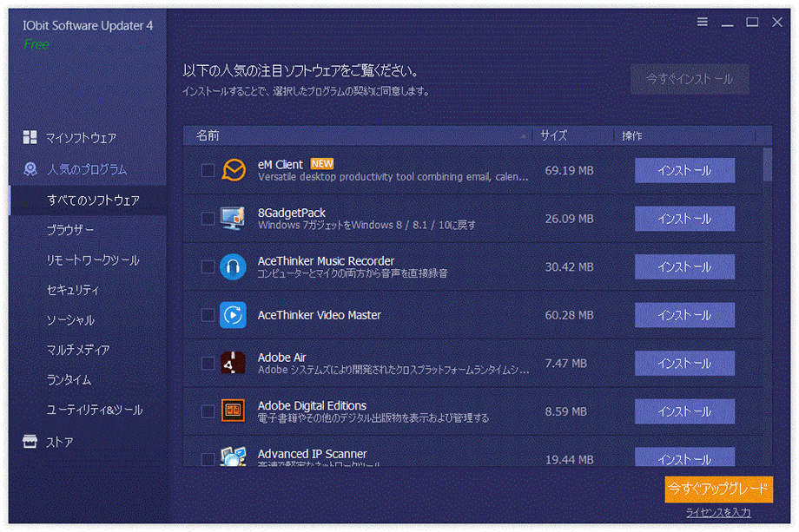Screen dimensions: 799x532
Task: Select the ソーシャル category
Action: tap(70, 320)
